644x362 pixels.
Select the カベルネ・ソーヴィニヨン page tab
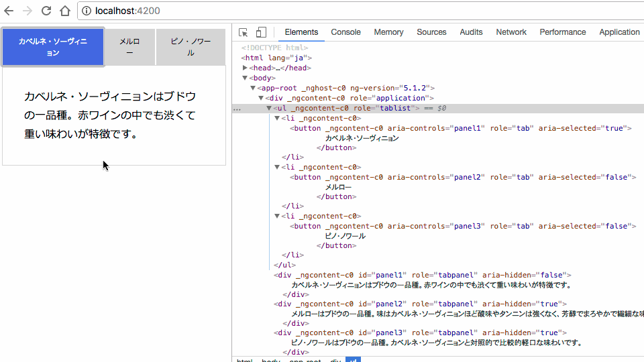[53, 47]
